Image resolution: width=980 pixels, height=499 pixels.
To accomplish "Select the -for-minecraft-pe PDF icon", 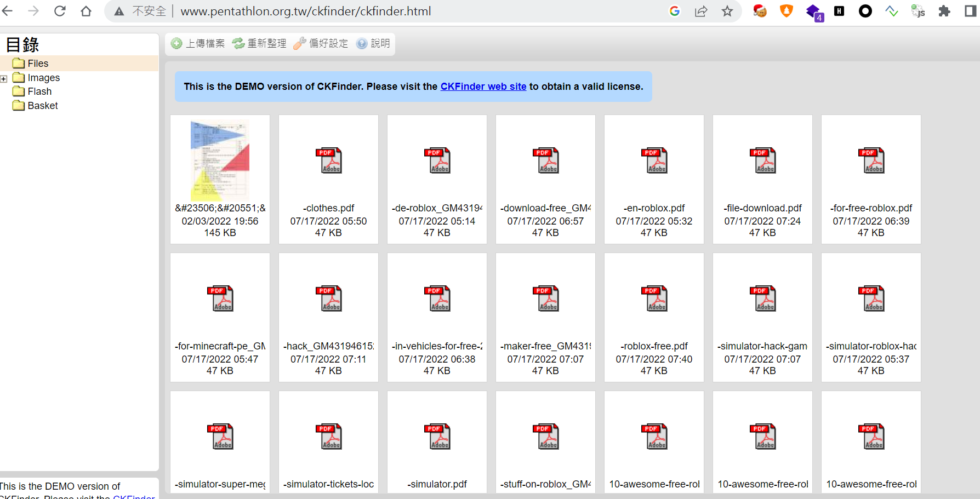I will 220,299.
